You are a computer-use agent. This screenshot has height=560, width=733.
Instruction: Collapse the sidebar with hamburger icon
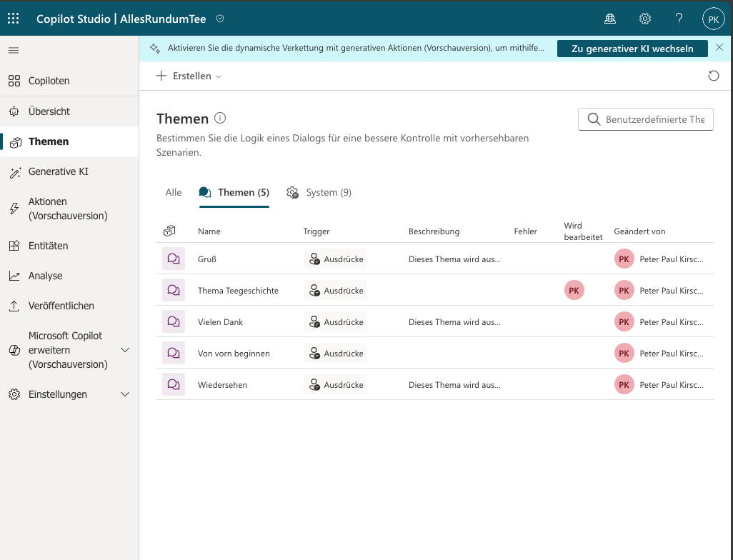(14, 51)
